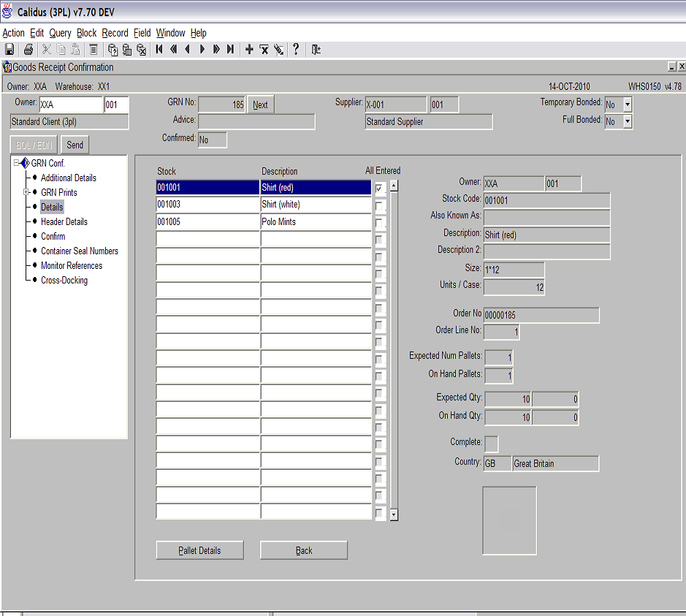Image resolution: width=686 pixels, height=616 pixels.
Task: Go to the previous block
Action: tap(174, 50)
